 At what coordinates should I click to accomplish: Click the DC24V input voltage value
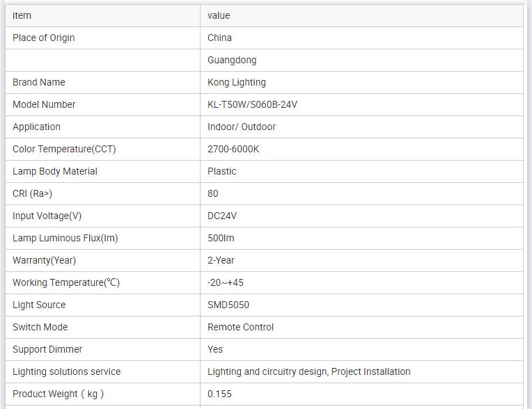pyautogui.click(x=222, y=216)
